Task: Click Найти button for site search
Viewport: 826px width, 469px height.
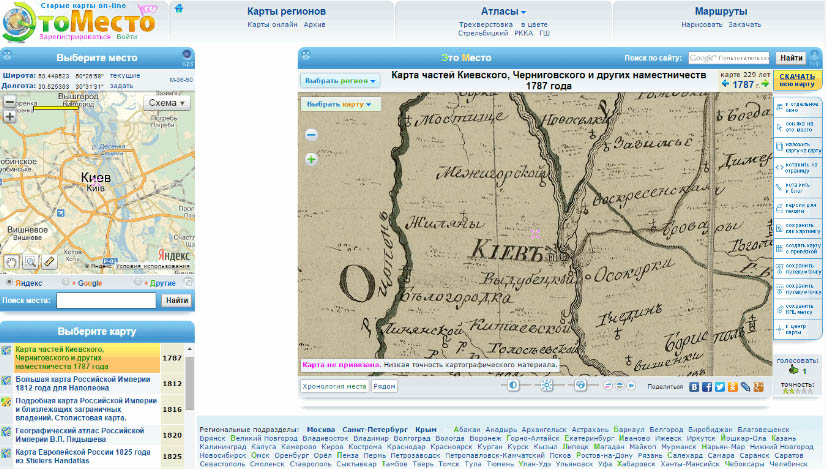Action: pos(791,57)
